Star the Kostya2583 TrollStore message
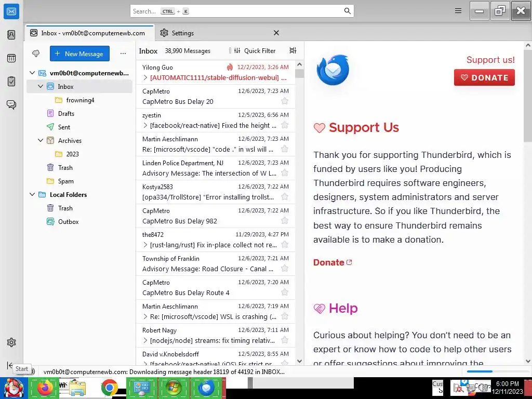The image size is (532, 399). click(285, 196)
